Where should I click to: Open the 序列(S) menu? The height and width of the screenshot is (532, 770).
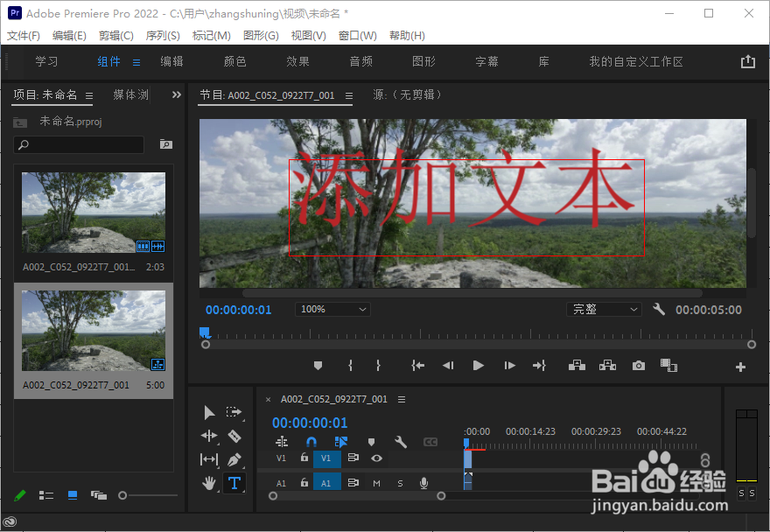(x=163, y=35)
